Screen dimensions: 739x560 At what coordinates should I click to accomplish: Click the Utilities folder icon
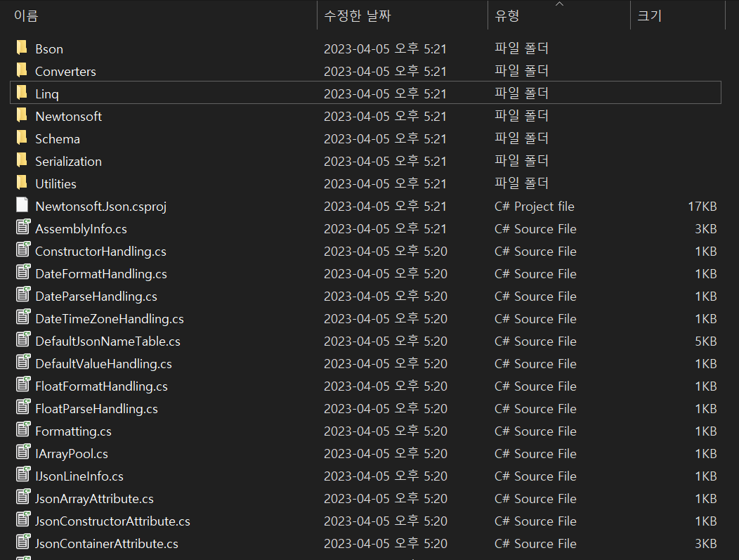tap(22, 183)
